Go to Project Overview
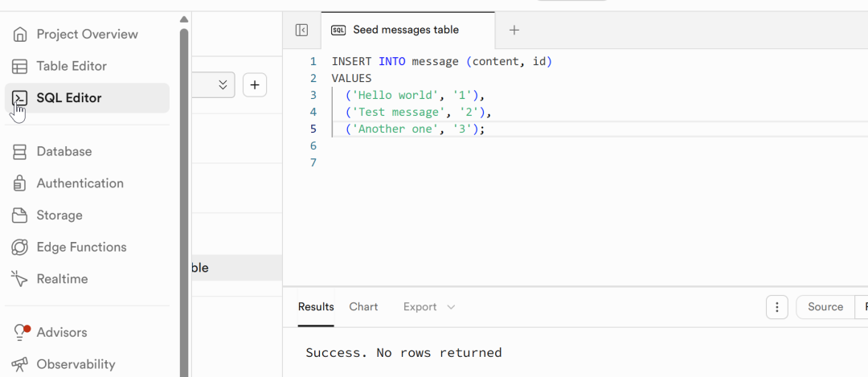Screen dimensions: 868x377 88,35
